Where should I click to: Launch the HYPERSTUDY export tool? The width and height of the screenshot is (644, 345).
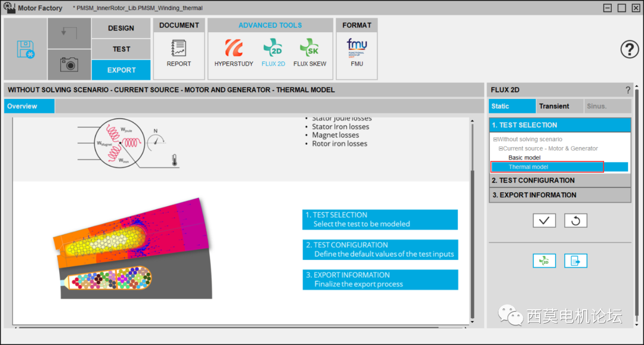234,54
